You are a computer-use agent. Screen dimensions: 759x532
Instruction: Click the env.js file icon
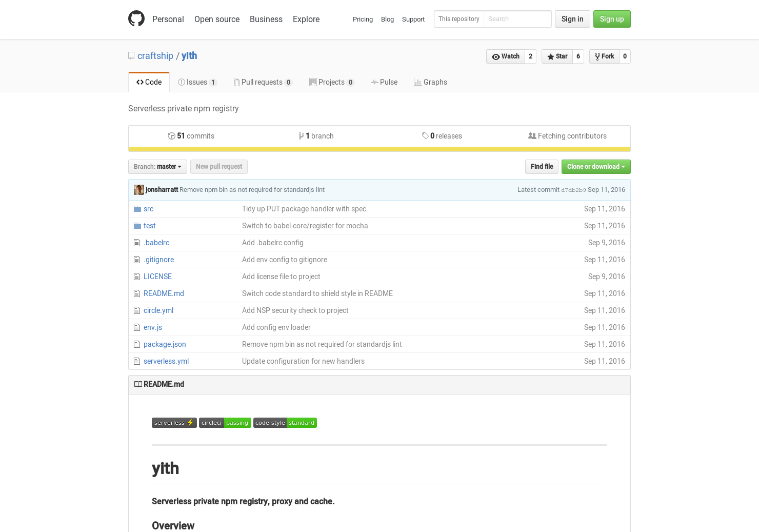pyautogui.click(x=137, y=327)
